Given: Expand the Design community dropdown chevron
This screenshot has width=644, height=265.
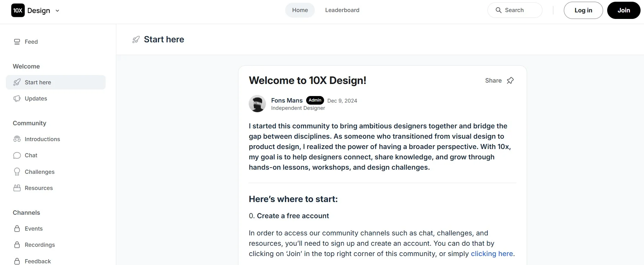Looking at the screenshot, I should [x=57, y=11].
